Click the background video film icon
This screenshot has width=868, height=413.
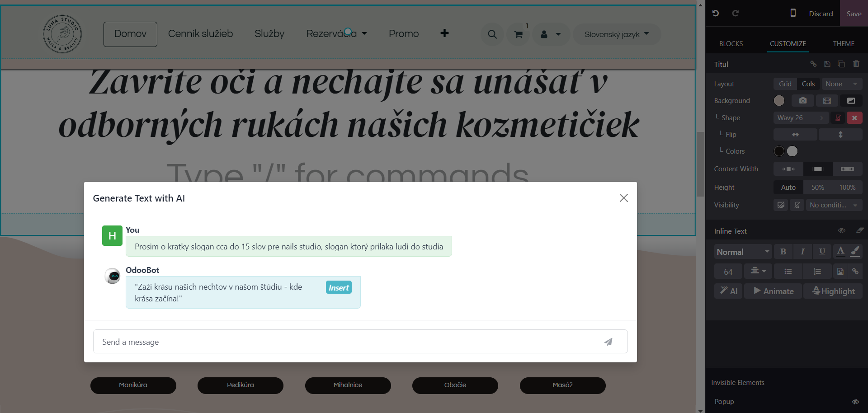[827, 101]
